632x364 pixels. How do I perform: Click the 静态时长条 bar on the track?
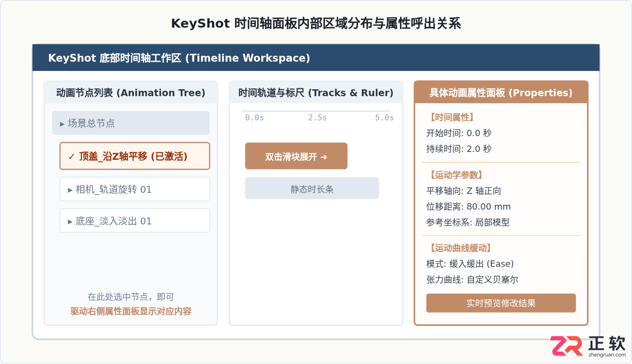tap(312, 188)
